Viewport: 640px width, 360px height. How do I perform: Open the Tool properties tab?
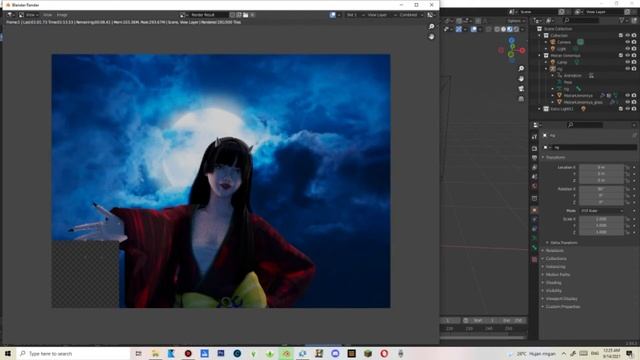tap(534, 138)
